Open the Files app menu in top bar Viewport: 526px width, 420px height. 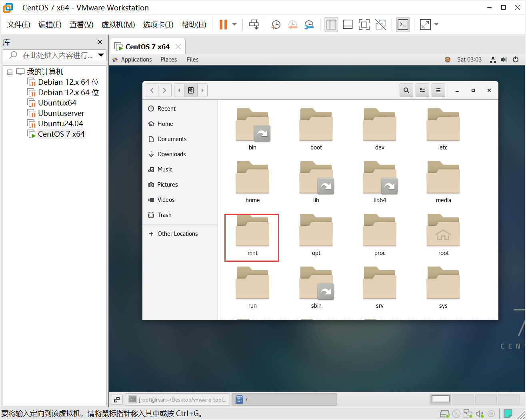pos(192,60)
